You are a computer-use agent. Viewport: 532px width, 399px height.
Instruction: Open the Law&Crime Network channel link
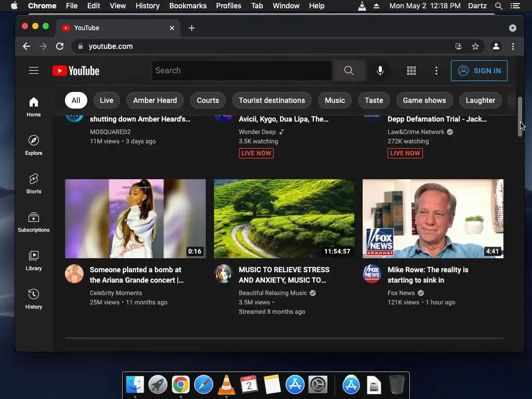click(x=416, y=132)
